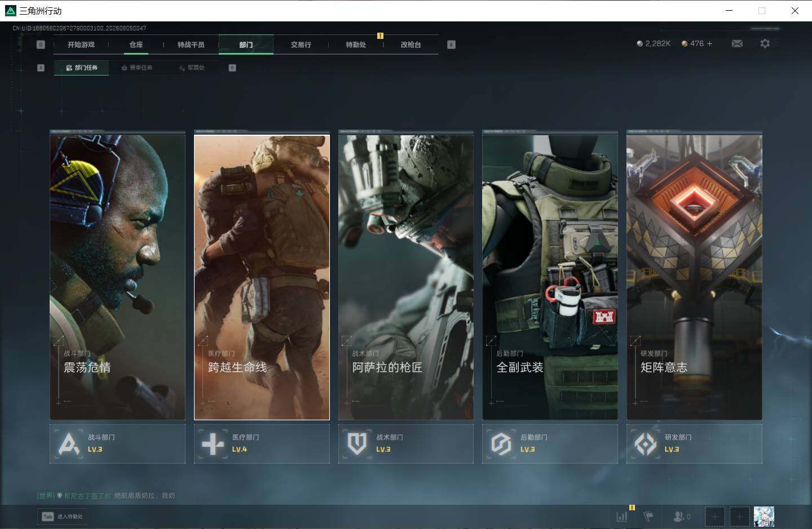Click the 战术部门 LV.3 button

click(406, 444)
